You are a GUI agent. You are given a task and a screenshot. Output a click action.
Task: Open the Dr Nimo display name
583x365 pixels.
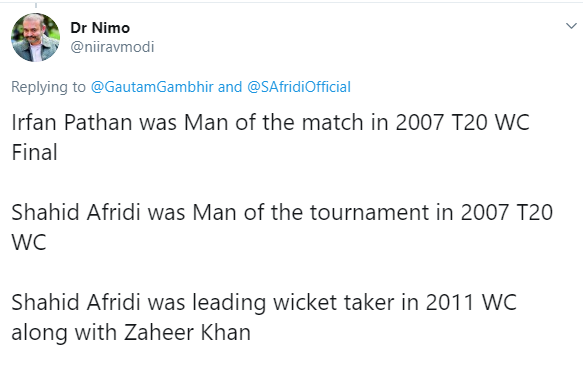(100, 28)
